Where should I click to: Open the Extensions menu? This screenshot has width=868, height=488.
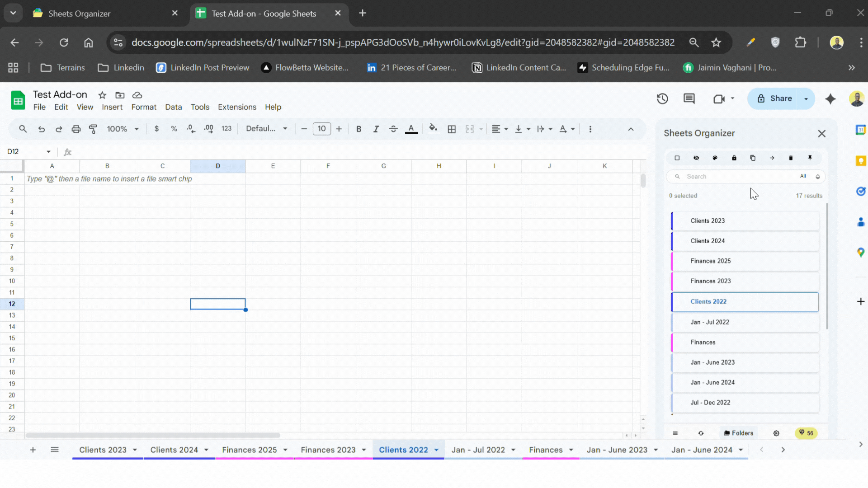click(x=237, y=107)
